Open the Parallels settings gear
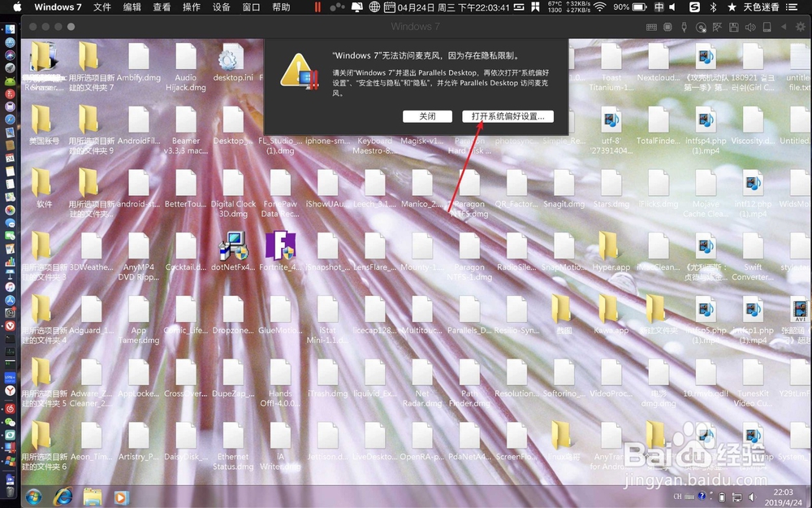 (801, 27)
